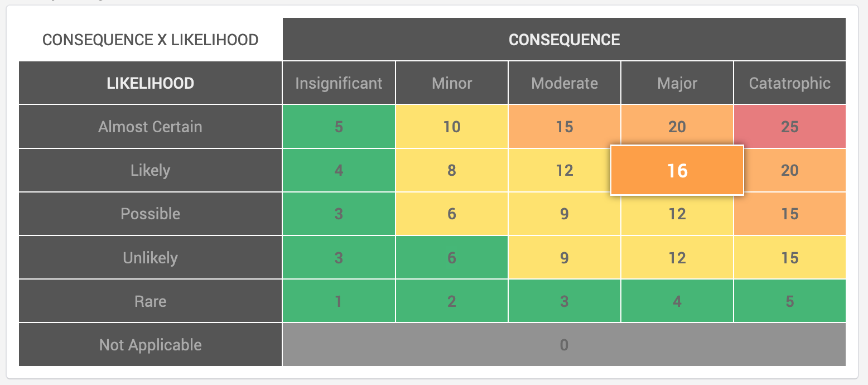Select the Almost Certain, Major score 20
This screenshot has width=868, height=385.
tap(677, 127)
